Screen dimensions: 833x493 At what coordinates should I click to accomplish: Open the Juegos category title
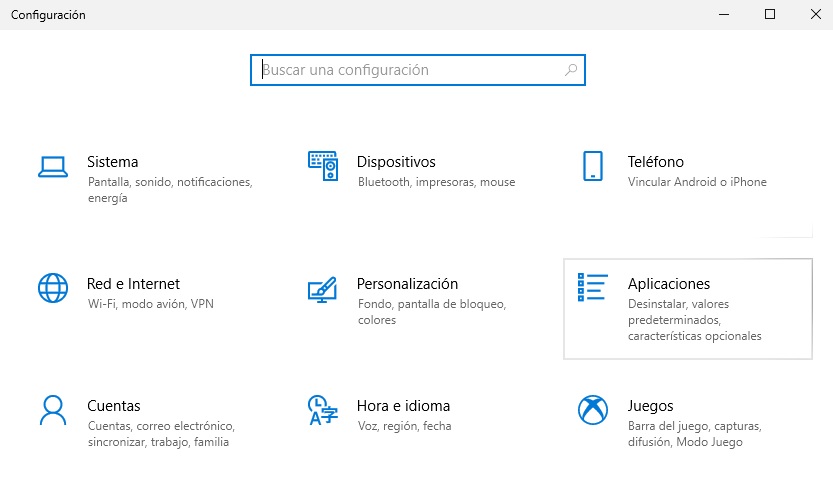(650, 406)
